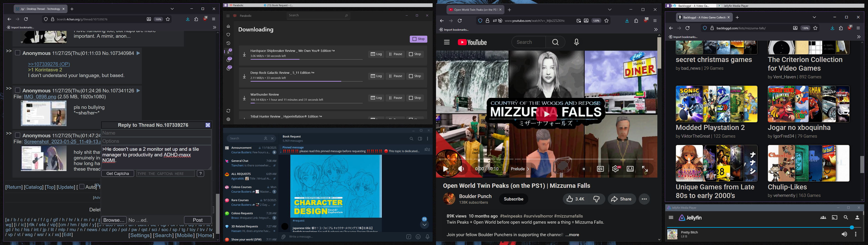Open the Log for Deep Rock Galactic Review
This screenshot has width=868, height=245.
(x=376, y=76)
